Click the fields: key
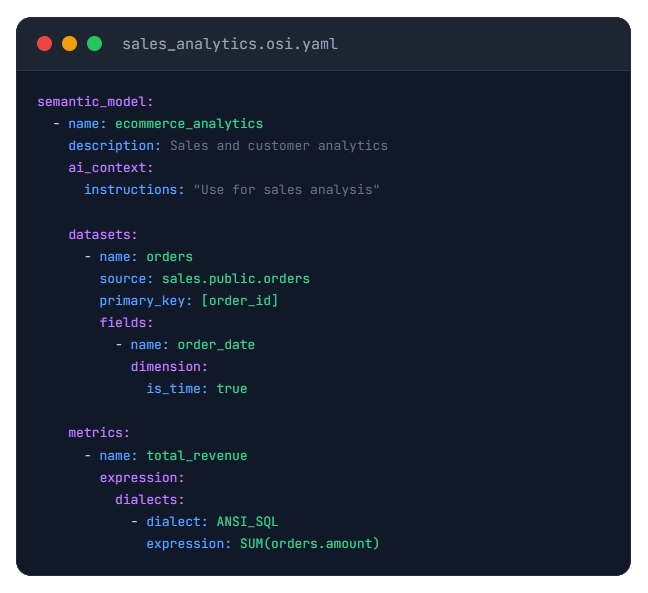648x593 pixels. (126, 322)
